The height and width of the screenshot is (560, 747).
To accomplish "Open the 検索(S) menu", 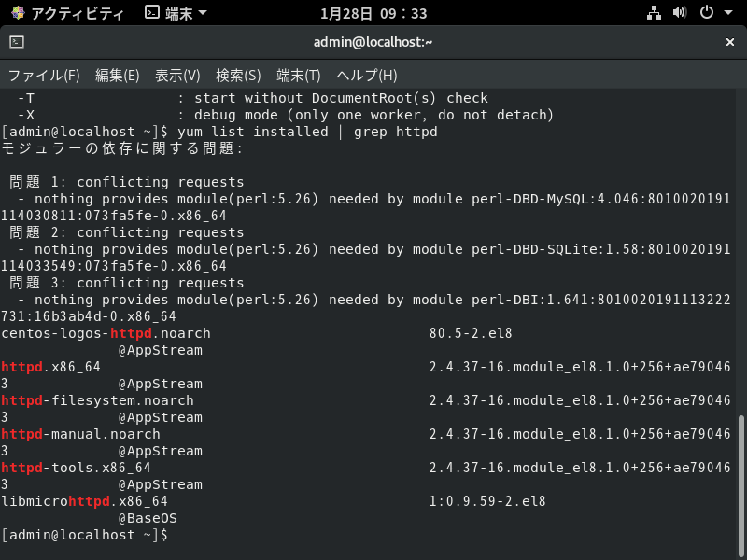I will click(238, 76).
